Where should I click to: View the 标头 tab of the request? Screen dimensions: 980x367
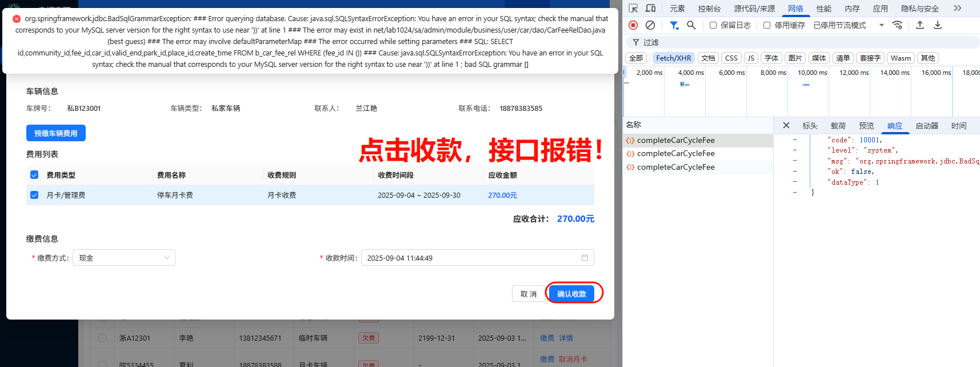point(810,126)
